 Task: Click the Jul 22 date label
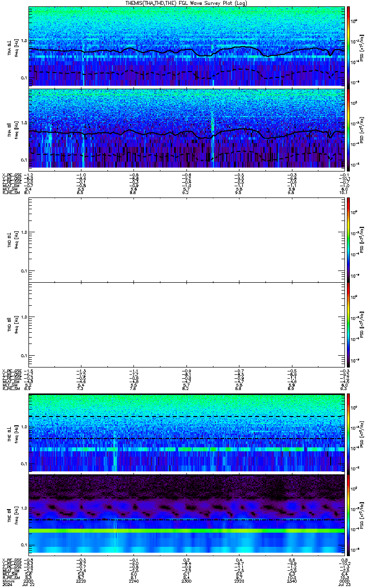pos(29,585)
